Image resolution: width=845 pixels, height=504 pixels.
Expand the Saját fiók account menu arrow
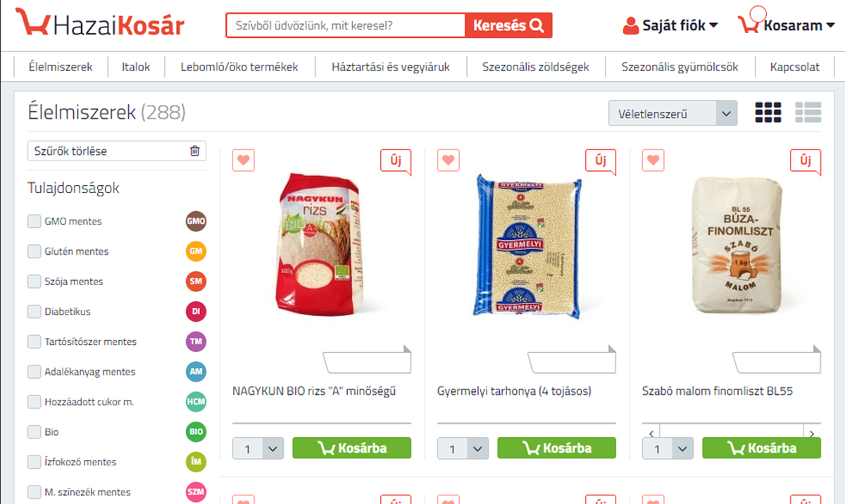713,26
